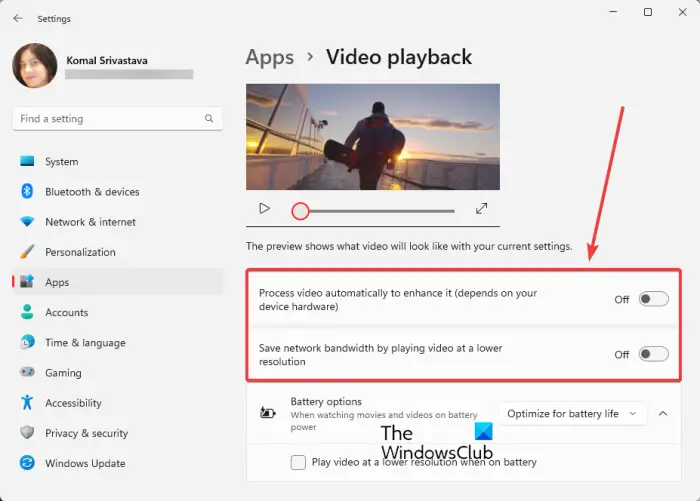Go to Privacy & security settings
Viewport: 700px width, 501px height.
click(x=118, y=433)
